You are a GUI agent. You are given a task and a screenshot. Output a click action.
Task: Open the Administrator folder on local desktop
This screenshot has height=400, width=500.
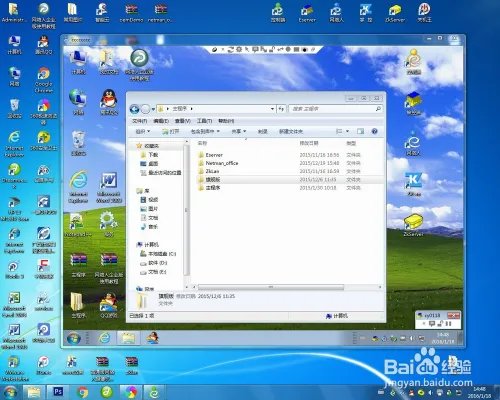13,13
